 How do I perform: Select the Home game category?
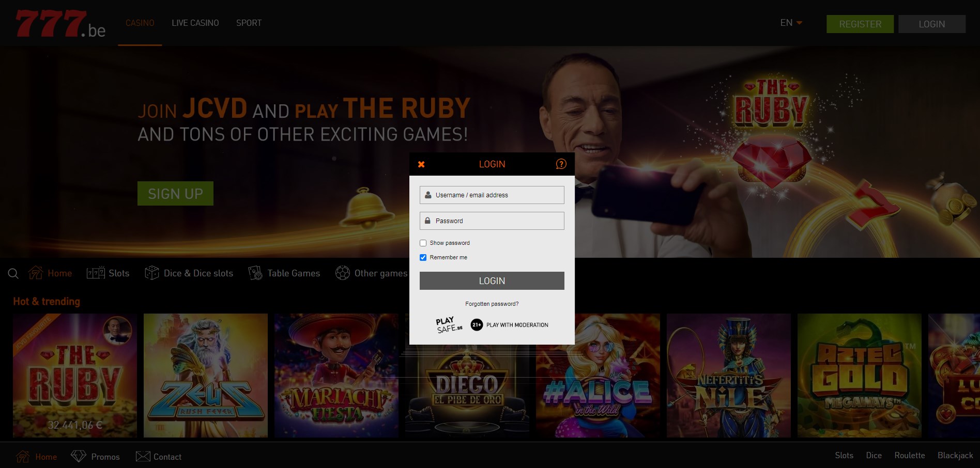click(50, 273)
